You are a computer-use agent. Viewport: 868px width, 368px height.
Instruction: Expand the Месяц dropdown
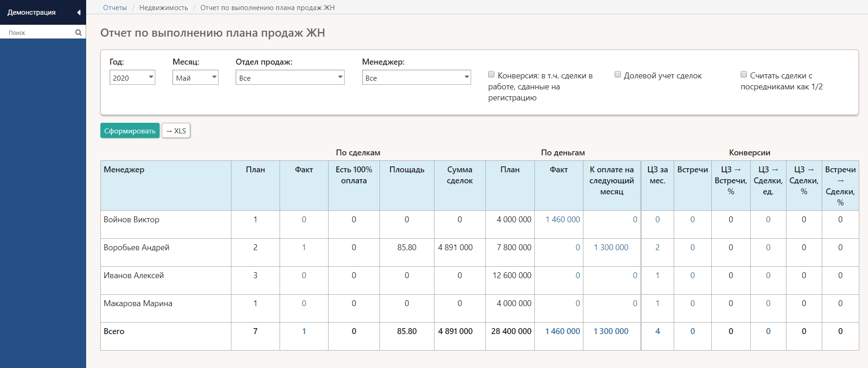[195, 77]
